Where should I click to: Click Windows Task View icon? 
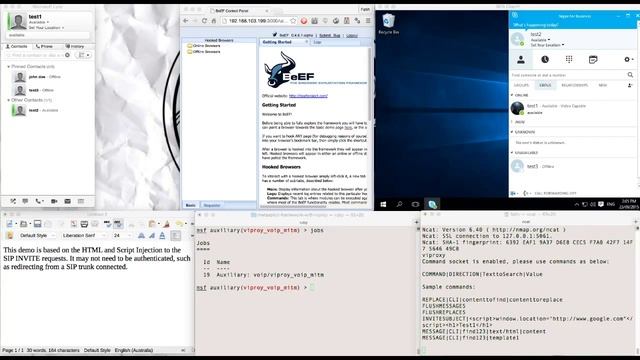pyautogui.click(x=415, y=204)
